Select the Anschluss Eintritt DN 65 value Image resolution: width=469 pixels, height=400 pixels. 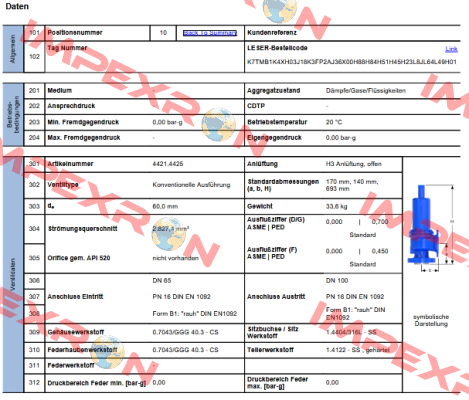162,281
